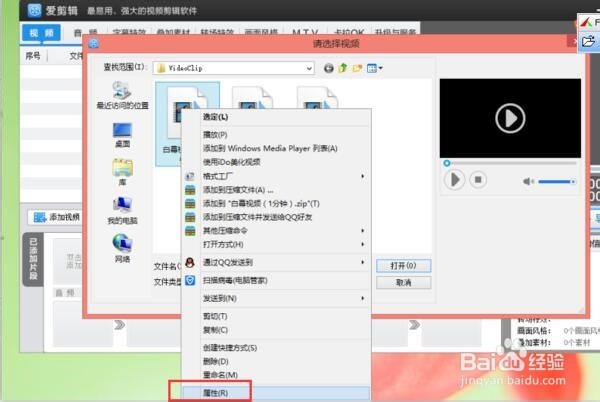
Task: Choose 重命名(M) in context menu
Action: (276, 375)
